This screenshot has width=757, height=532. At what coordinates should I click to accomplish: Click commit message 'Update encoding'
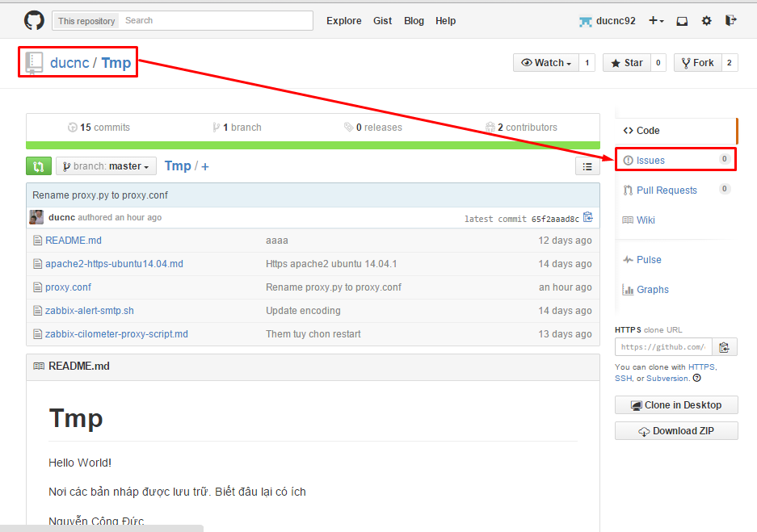(303, 311)
